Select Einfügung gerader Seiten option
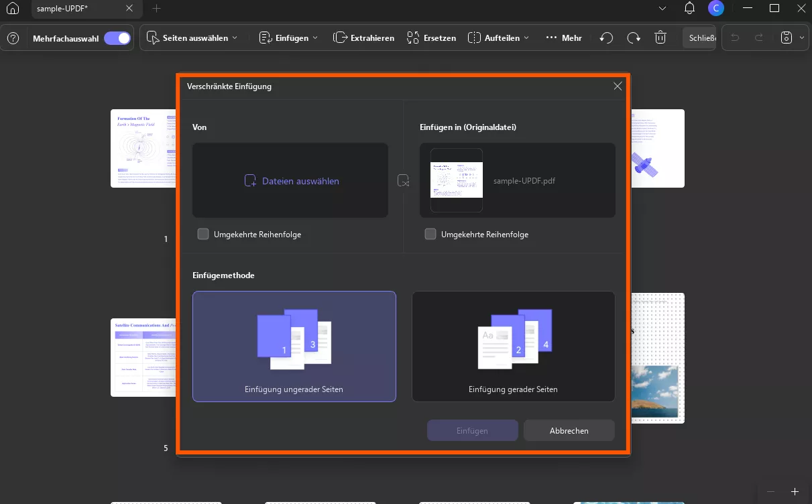 coord(513,346)
